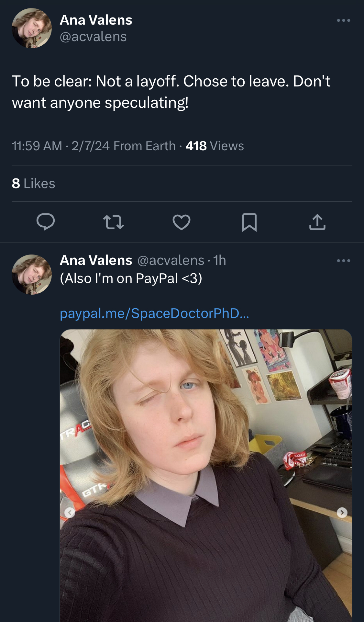Tap the top @acvalens handle
The height and width of the screenshot is (622, 364).
pos(93,37)
